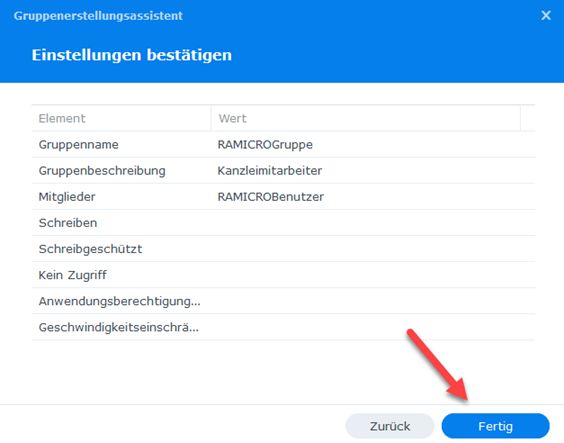Select the Schreiben row
Image resolution: width=564 pixels, height=443 pixels.
point(283,223)
